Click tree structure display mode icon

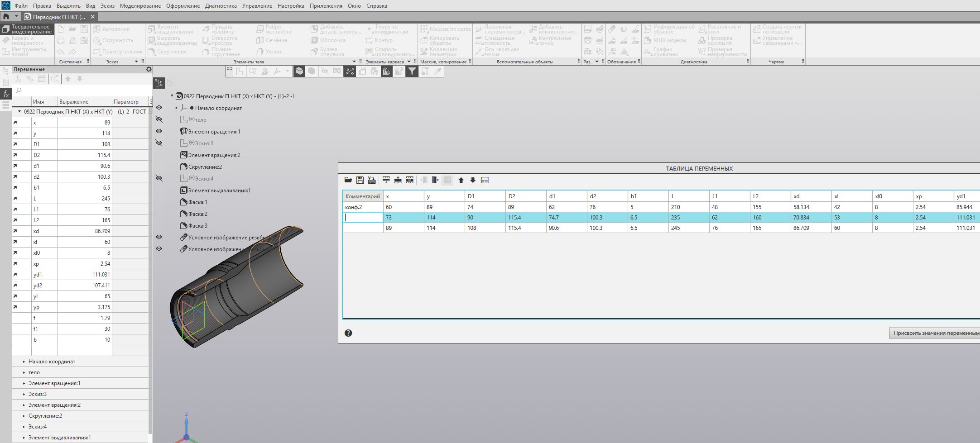click(x=159, y=82)
